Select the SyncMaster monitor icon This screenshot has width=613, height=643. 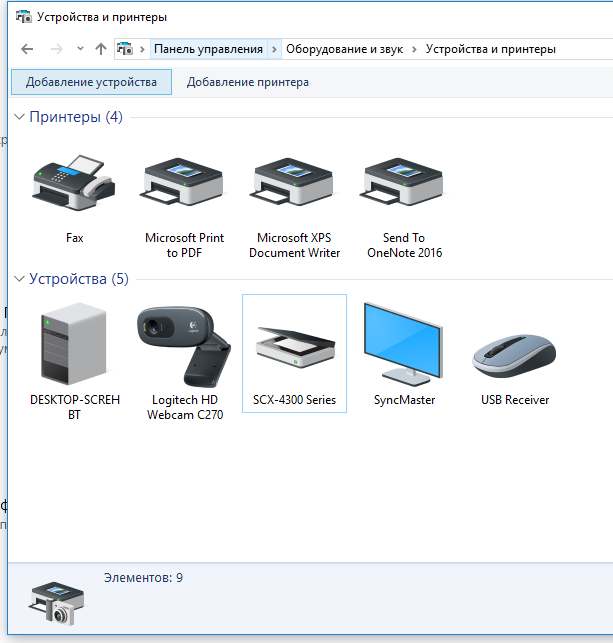[403, 344]
